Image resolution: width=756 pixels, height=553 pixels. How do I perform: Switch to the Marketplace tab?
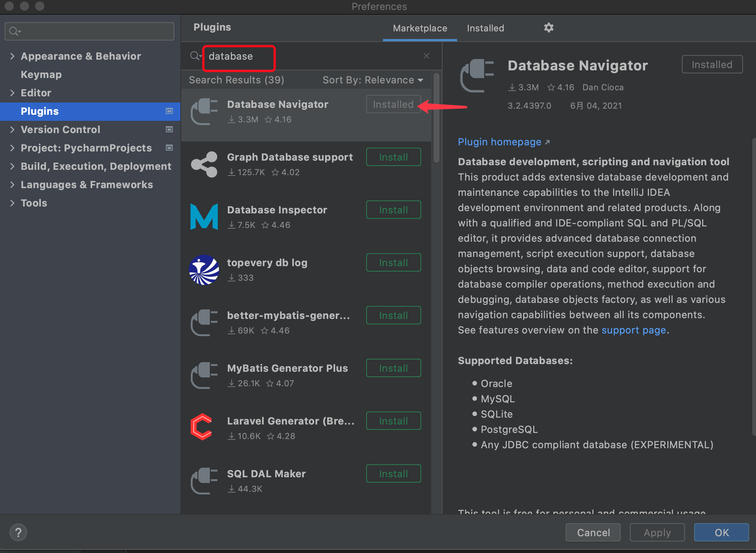420,28
